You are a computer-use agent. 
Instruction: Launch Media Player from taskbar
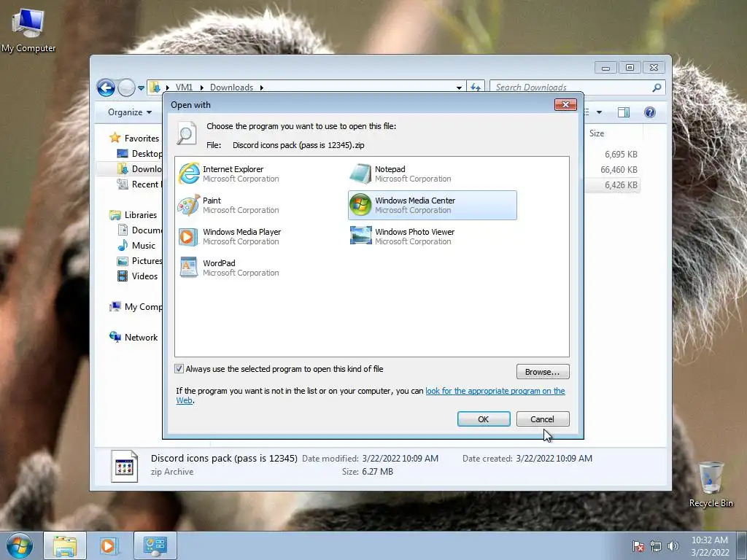coord(109,545)
